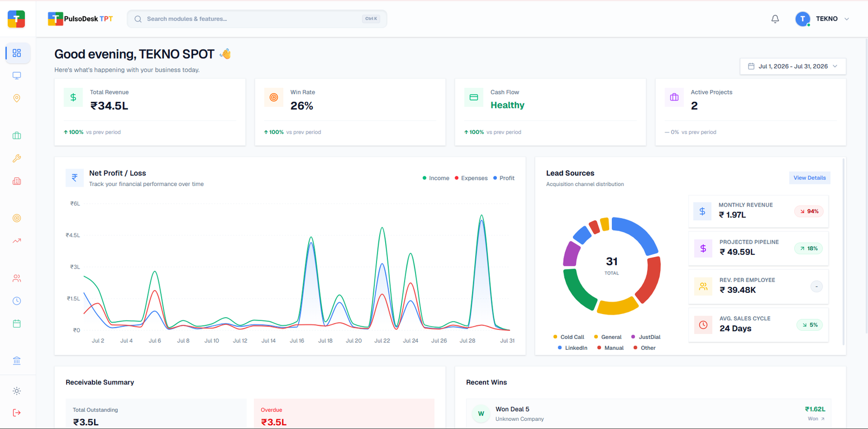Open the Jul 2026 date range dropdown
The height and width of the screenshot is (429, 868).
(x=793, y=66)
